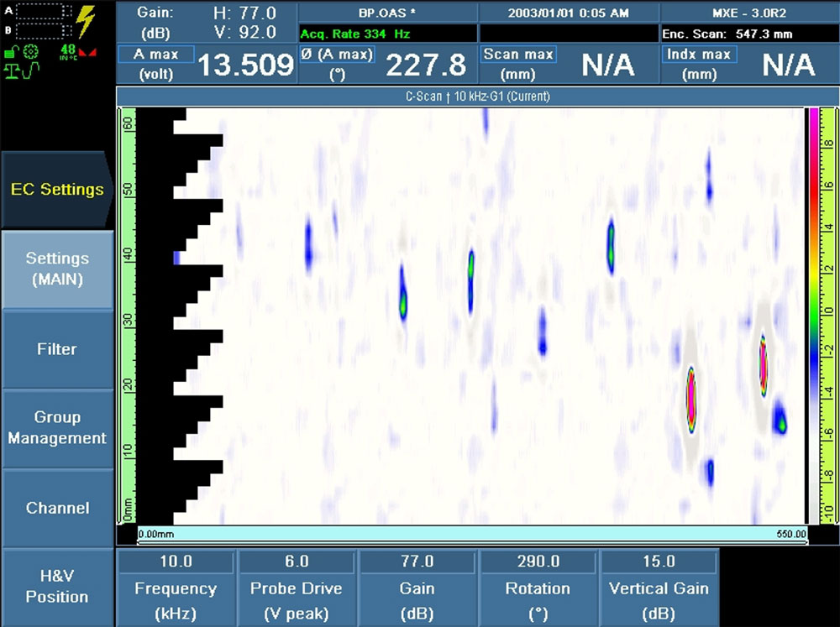Click the Rotation parameter button
The height and width of the screenshot is (627, 840).
pyautogui.click(x=538, y=588)
